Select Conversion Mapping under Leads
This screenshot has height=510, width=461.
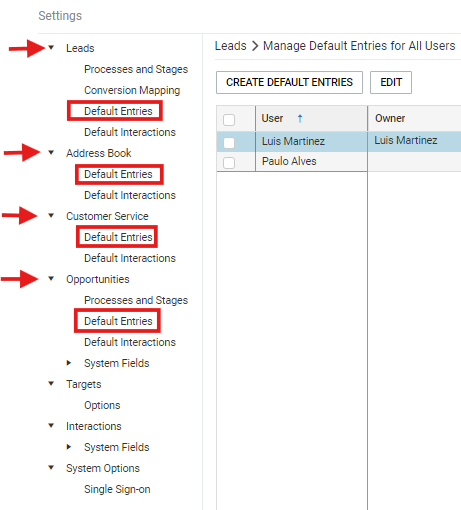132,90
